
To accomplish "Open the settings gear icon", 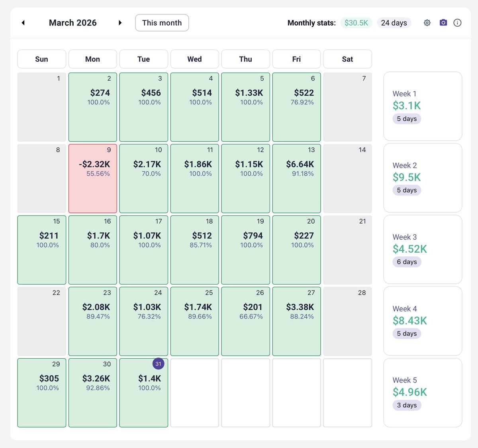I will (x=427, y=23).
